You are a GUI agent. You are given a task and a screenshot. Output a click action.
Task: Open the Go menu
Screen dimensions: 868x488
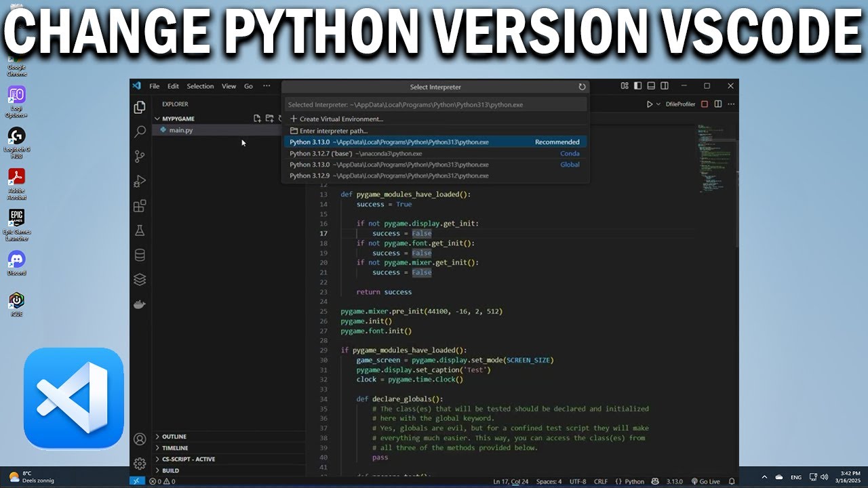tap(248, 86)
